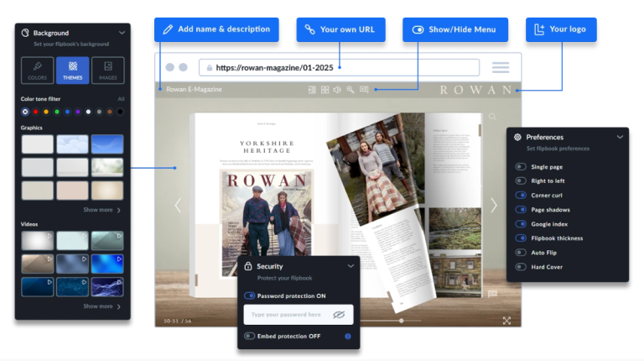The height and width of the screenshot is (361, 644).
Task: Click Show/Hide Menu button
Action: point(455,29)
